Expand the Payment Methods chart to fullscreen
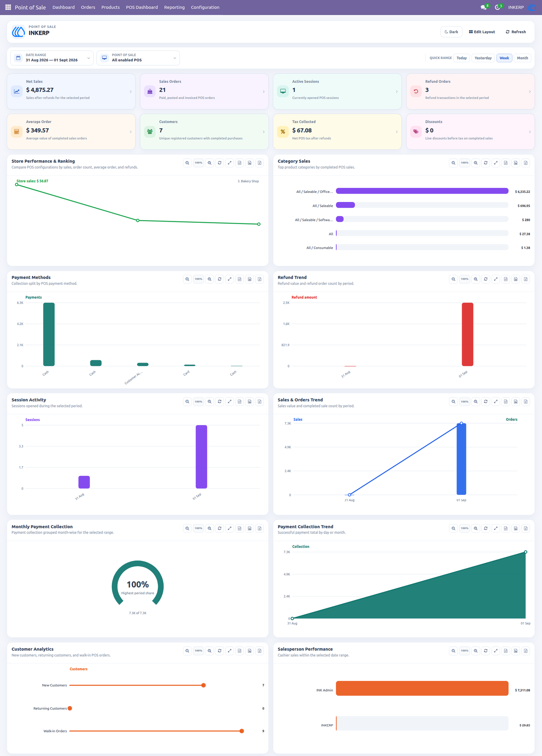 [x=229, y=279]
